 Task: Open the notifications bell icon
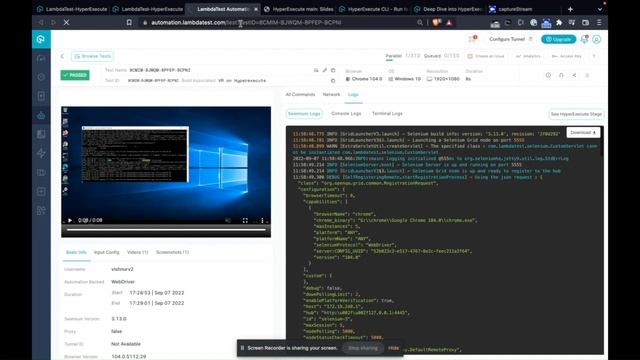584,39
